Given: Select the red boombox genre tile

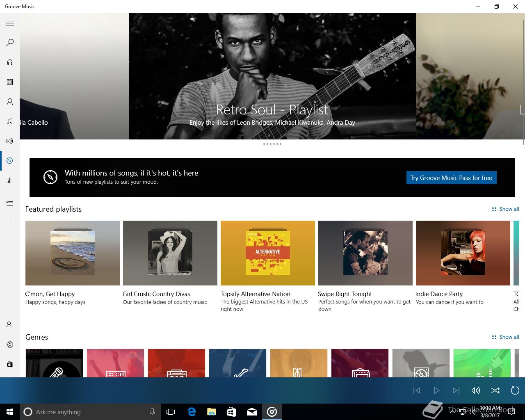Looking at the screenshot, I should [x=176, y=363].
